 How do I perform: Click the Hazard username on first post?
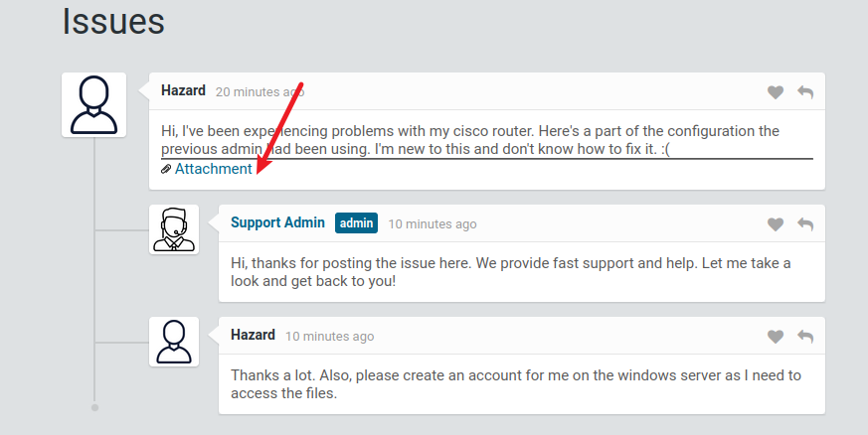coord(183,90)
